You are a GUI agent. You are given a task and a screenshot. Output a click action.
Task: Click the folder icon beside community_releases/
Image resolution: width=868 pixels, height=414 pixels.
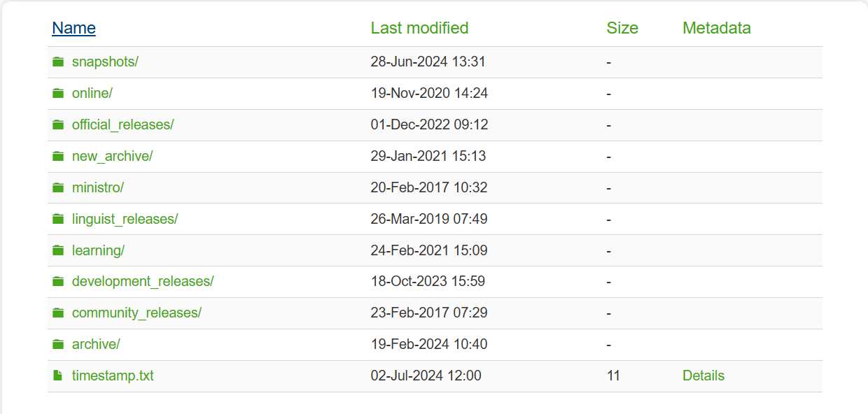pos(58,313)
